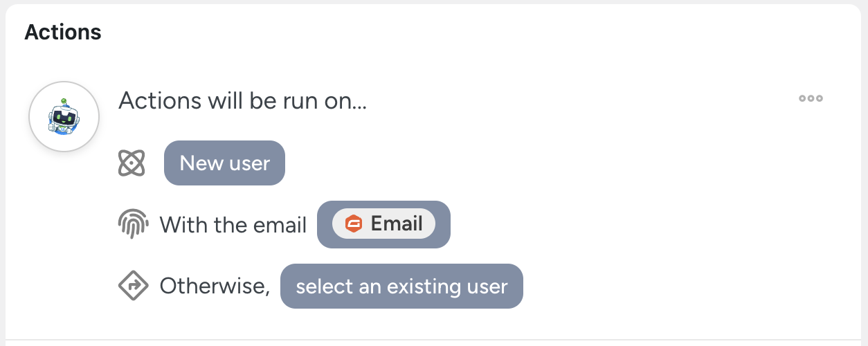The image size is (868, 346).
Task: Click the diamond arrow Otherwise icon
Action: [x=133, y=286]
